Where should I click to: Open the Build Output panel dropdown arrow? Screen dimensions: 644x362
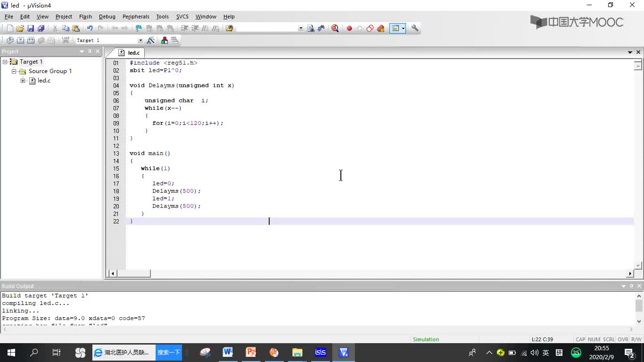tap(623, 286)
